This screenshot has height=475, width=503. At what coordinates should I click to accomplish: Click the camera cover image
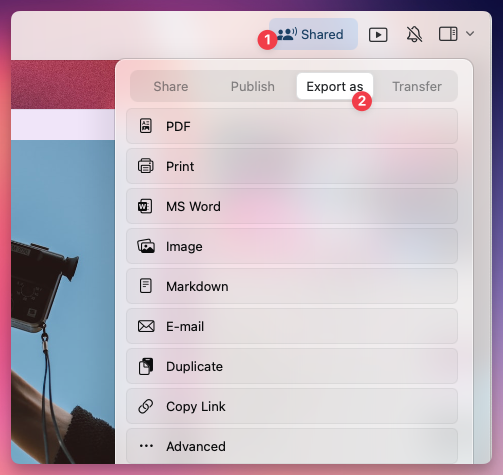click(x=63, y=302)
